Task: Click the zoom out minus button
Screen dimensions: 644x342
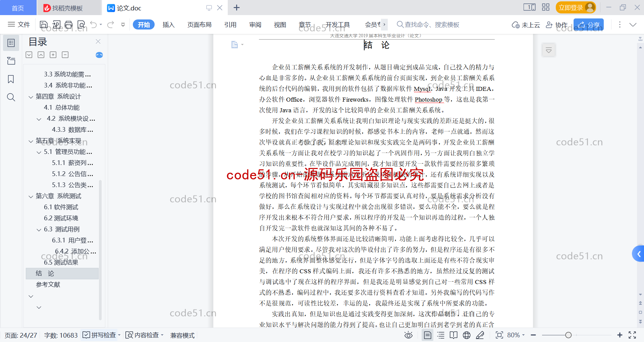Action: click(x=533, y=335)
